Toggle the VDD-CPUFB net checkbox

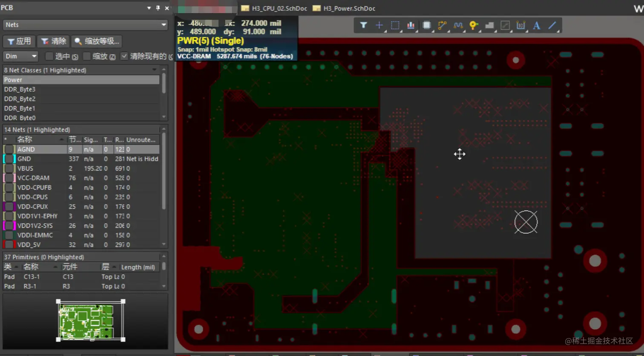(9, 188)
